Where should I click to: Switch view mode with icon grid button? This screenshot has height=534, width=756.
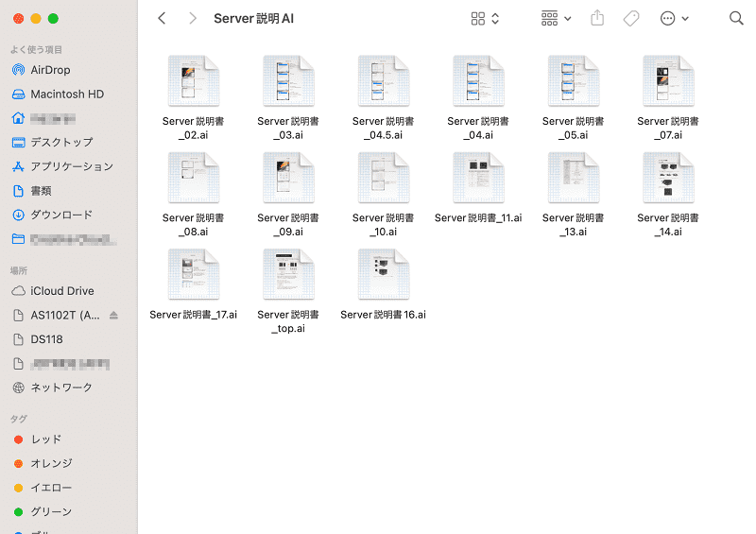pos(485,18)
